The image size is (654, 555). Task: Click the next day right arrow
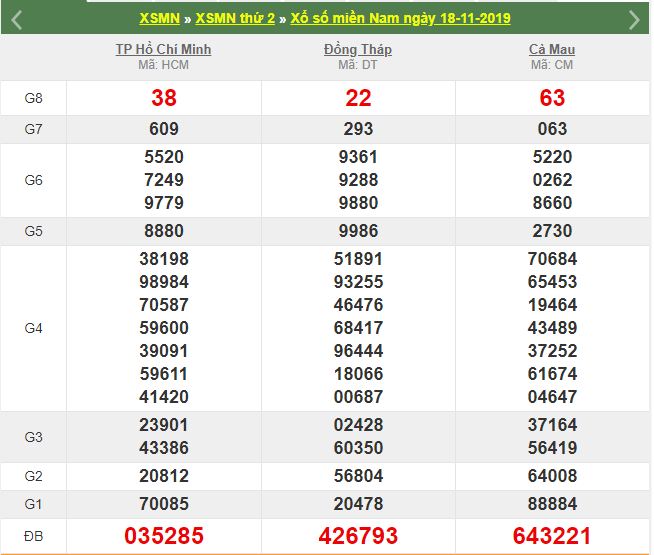point(634,19)
